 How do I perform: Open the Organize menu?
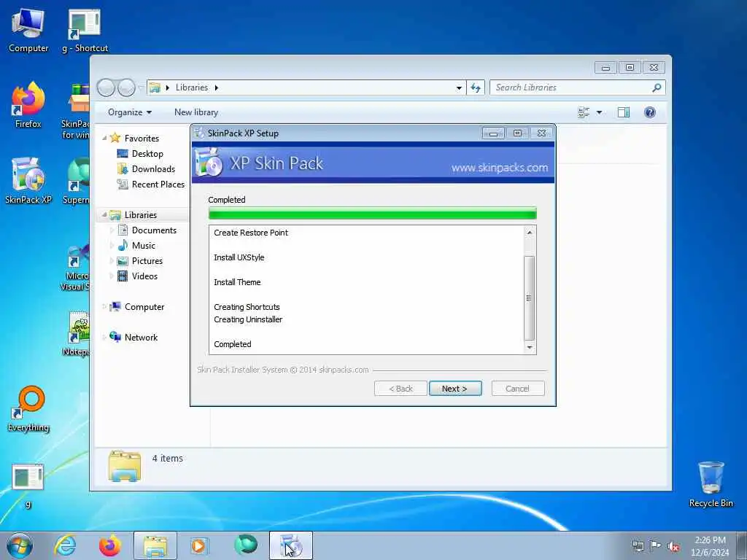tap(130, 112)
